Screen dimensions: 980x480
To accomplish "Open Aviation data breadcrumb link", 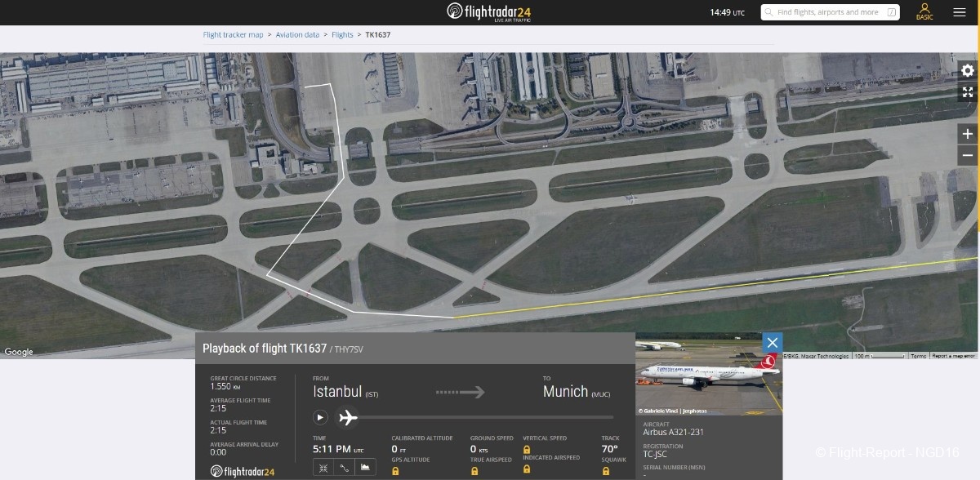I will point(297,35).
